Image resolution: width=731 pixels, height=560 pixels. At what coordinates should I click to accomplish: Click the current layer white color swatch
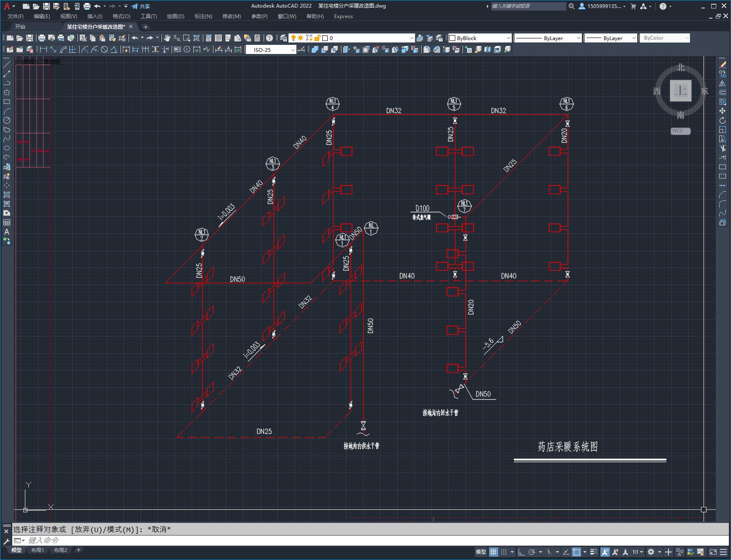(x=325, y=38)
